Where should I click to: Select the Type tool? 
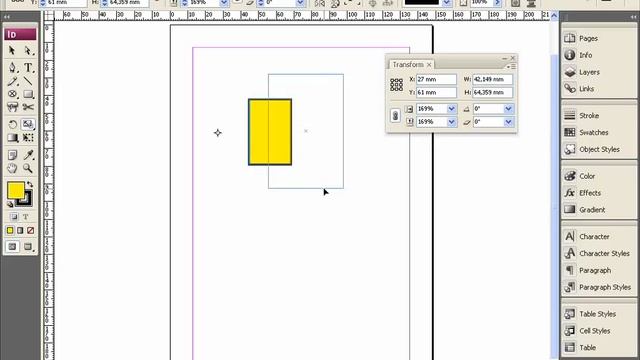[28, 67]
